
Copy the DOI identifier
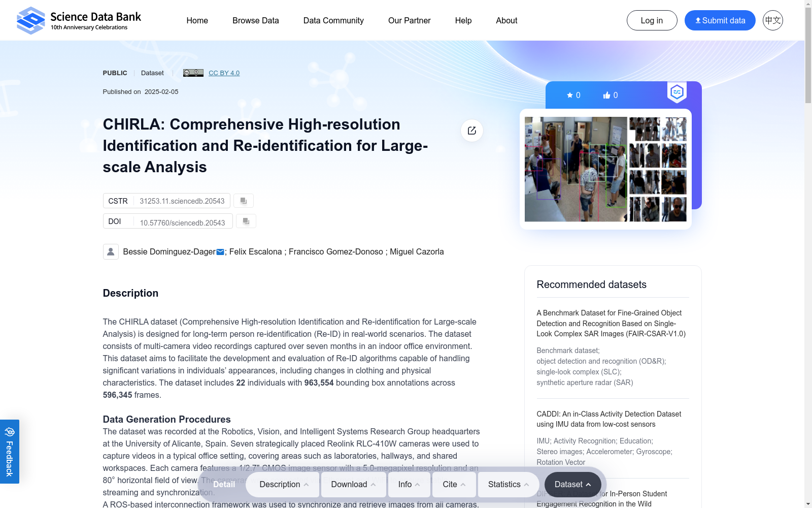pyautogui.click(x=246, y=221)
